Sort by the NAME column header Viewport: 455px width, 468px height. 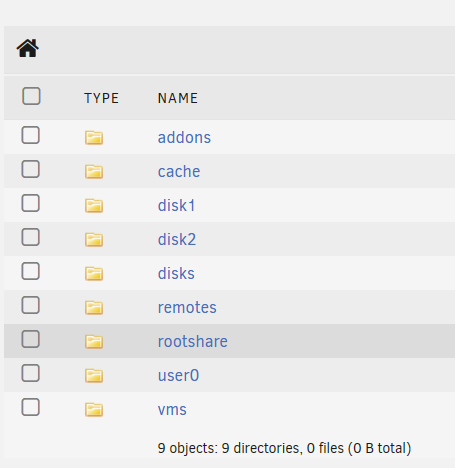pos(178,98)
